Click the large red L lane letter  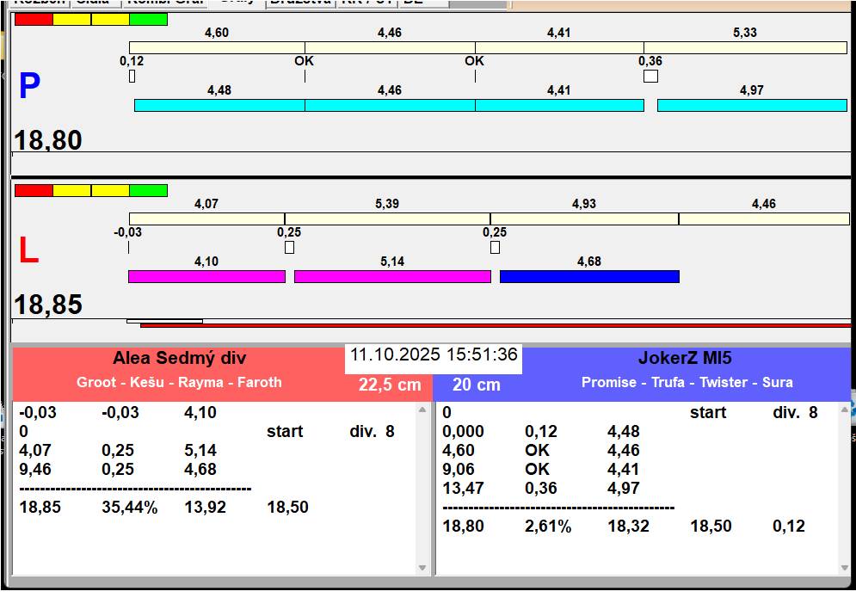point(28,251)
